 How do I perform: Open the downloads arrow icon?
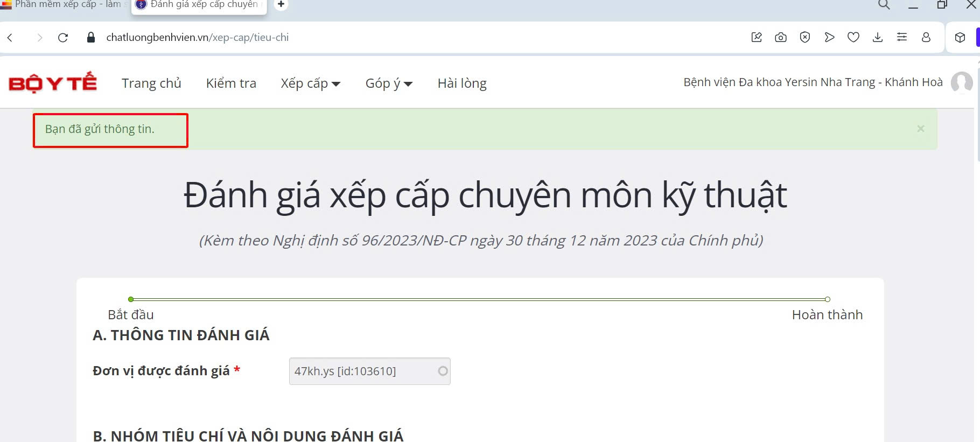point(878,37)
